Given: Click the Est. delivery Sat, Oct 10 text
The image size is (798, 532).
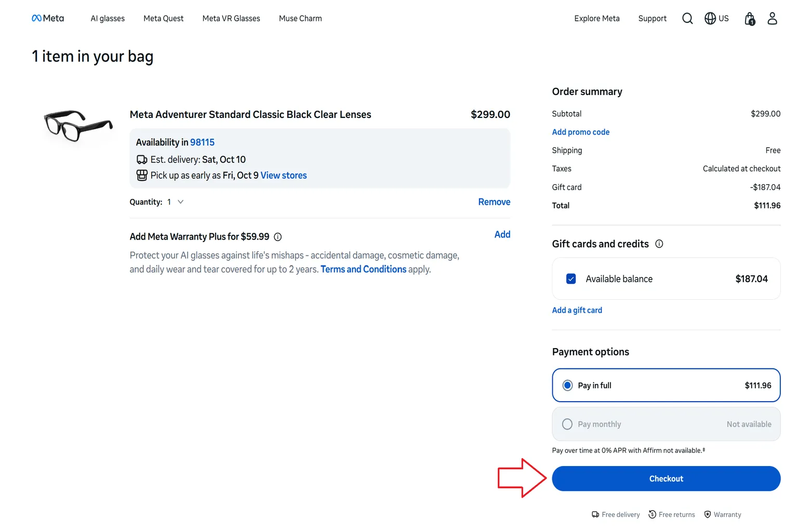Looking at the screenshot, I should tap(198, 159).
